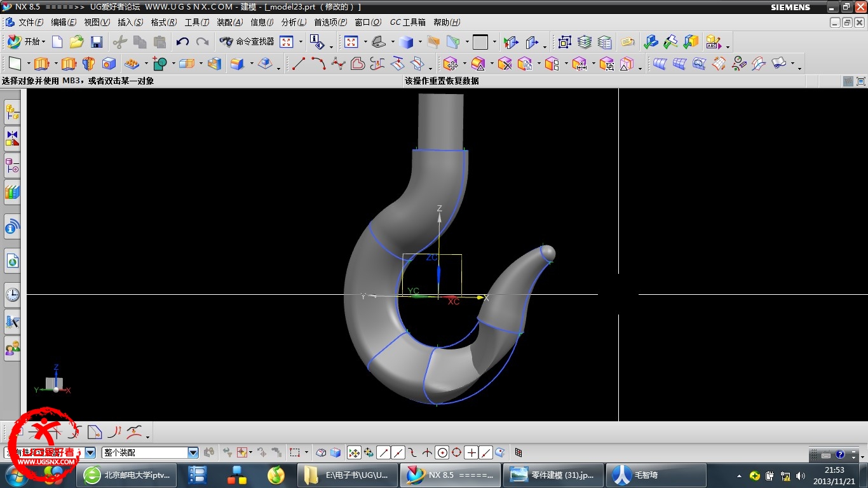The height and width of the screenshot is (488, 868).
Task: Activate the Extrude feature icon
Action: coord(42,64)
